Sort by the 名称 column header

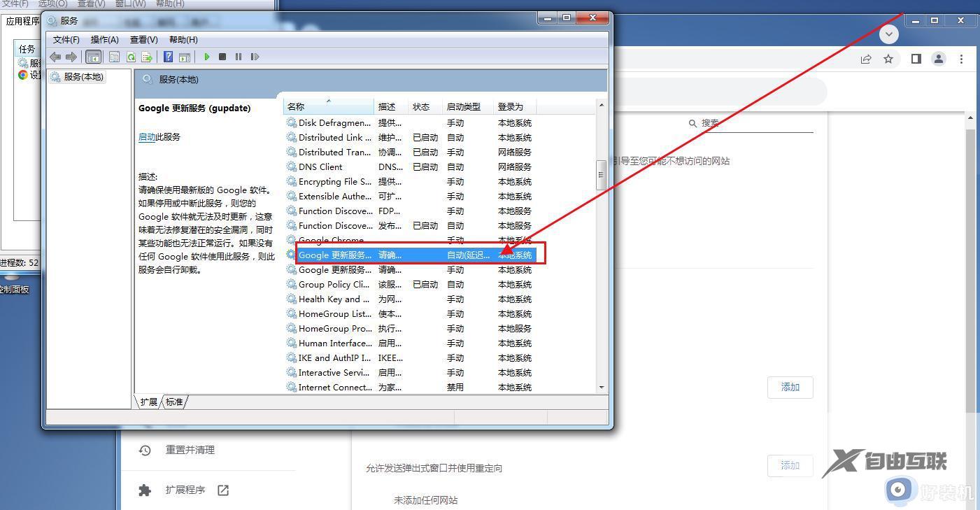(x=329, y=106)
